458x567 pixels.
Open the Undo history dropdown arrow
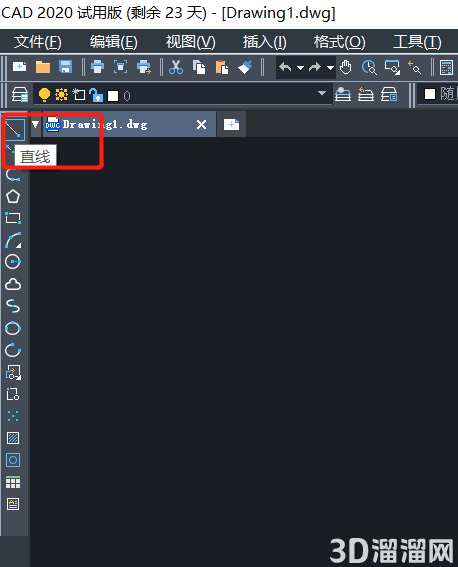pos(300,68)
